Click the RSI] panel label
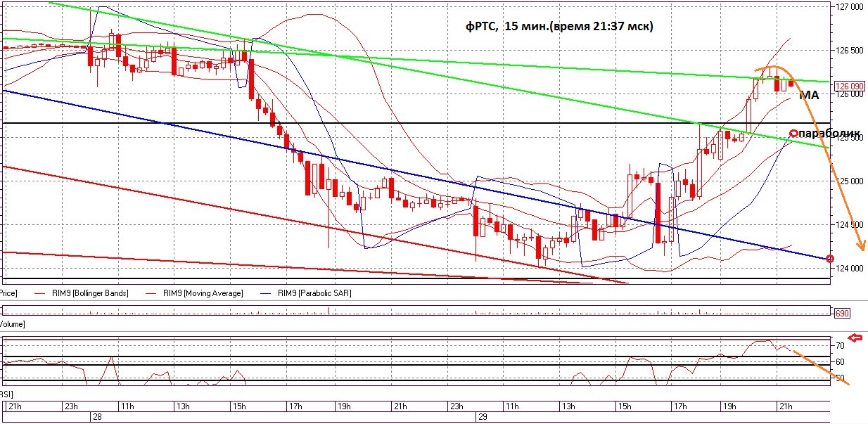Screen dimensions: 868x424 coord(7,395)
